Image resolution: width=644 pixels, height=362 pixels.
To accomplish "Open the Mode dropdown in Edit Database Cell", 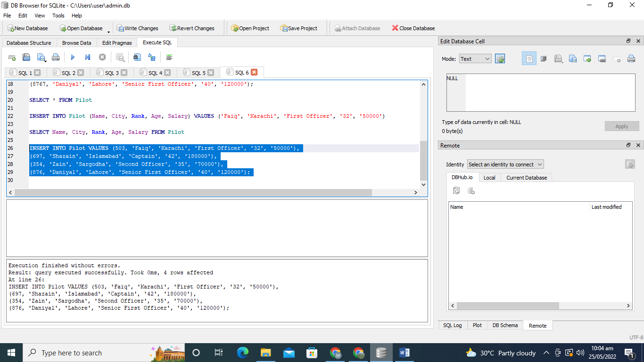I will [475, 58].
